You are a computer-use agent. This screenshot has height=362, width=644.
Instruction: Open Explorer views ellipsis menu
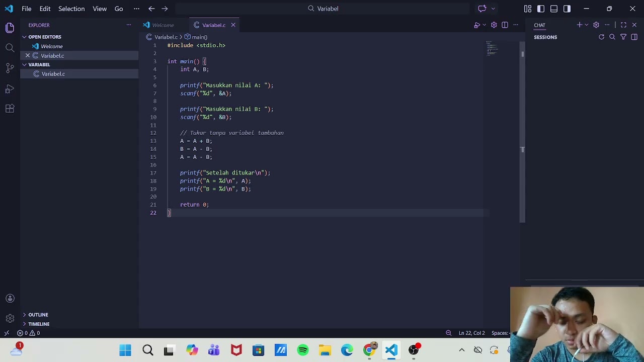pyautogui.click(x=129, y=25)
